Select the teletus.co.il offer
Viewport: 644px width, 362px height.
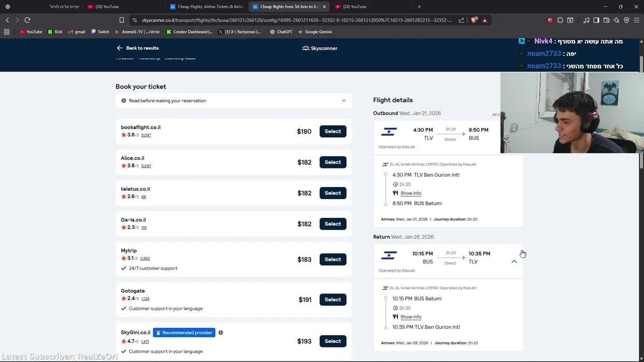pos(333,193)
